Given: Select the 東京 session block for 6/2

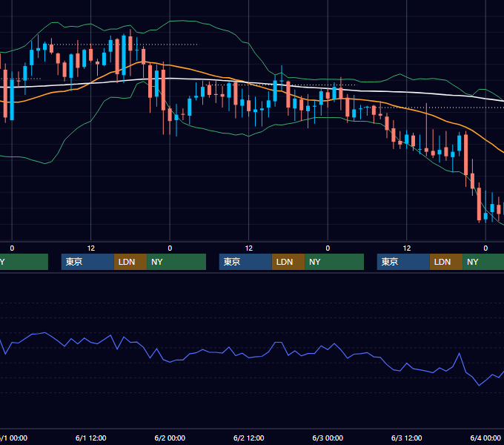Looking at the screenshot, I should click(x=245, y=262).
